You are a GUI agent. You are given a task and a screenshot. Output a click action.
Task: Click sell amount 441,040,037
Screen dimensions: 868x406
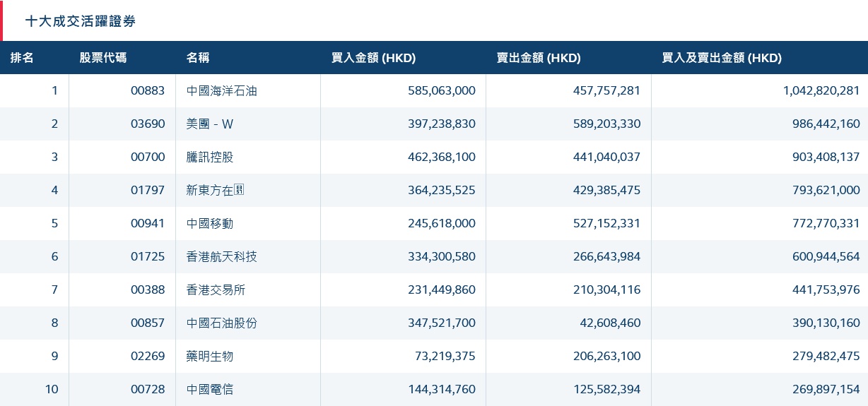pos(606,157)
